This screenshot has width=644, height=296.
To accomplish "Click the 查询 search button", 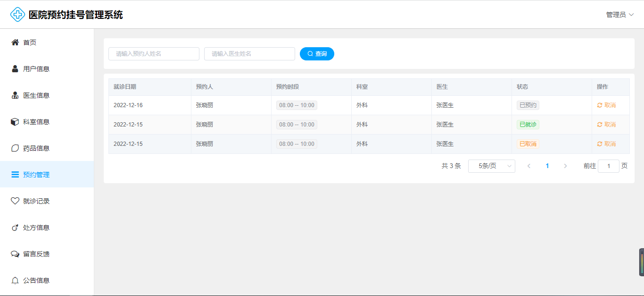I will click(x=317, y=54).
